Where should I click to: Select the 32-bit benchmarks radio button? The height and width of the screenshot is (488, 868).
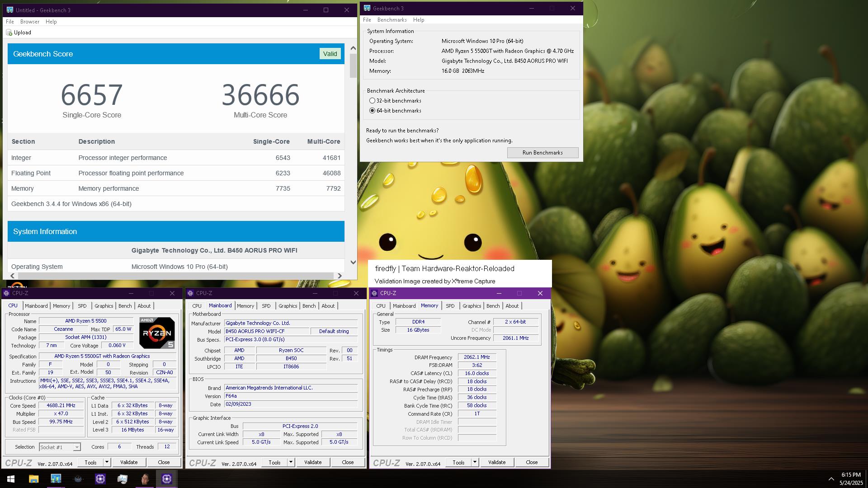pos(372,101)
